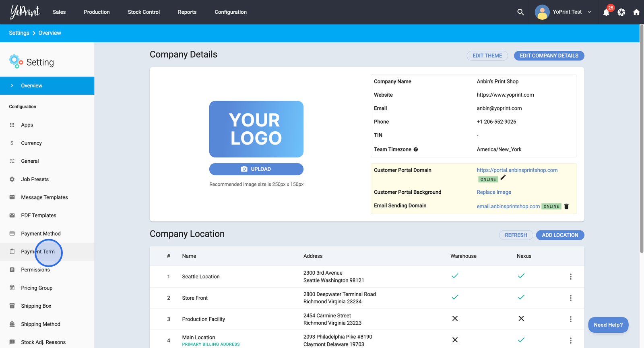Open Payment Term in the sidebar
Viewport: 644px width, 348px height.
[x=38, y=252]
